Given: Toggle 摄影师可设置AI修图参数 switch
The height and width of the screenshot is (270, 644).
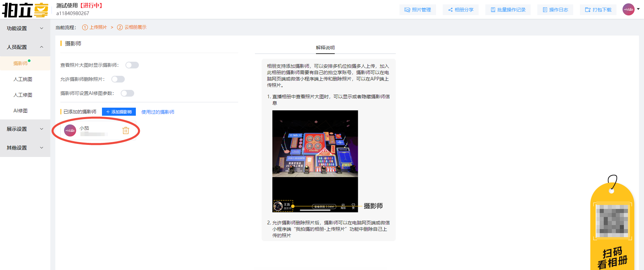Looking at the screenshot, I should click(127, 93).
